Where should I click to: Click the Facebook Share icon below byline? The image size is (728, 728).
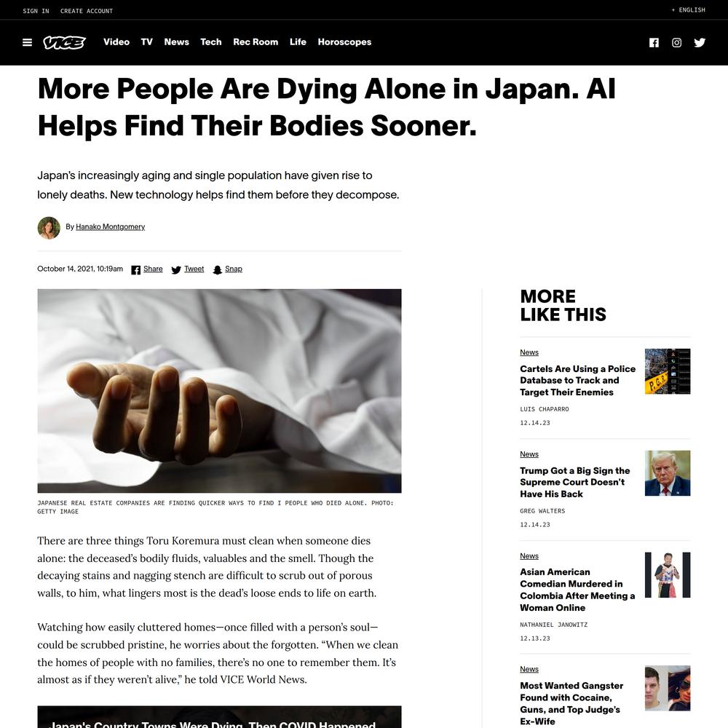[135, 270]
